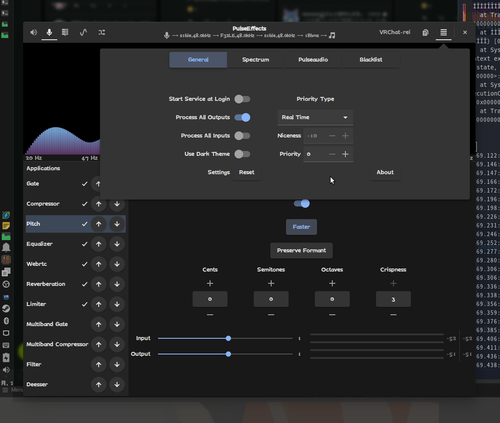Image resolution: width=500 pixels, height=423 pixels.
Task: Increase the Cents value
Action: [x=210, y=283]
